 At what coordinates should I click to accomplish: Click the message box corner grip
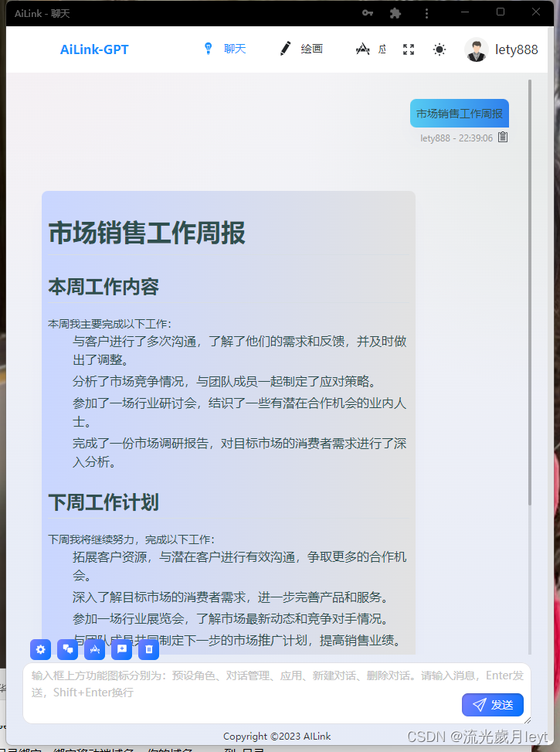pos(528,720)
